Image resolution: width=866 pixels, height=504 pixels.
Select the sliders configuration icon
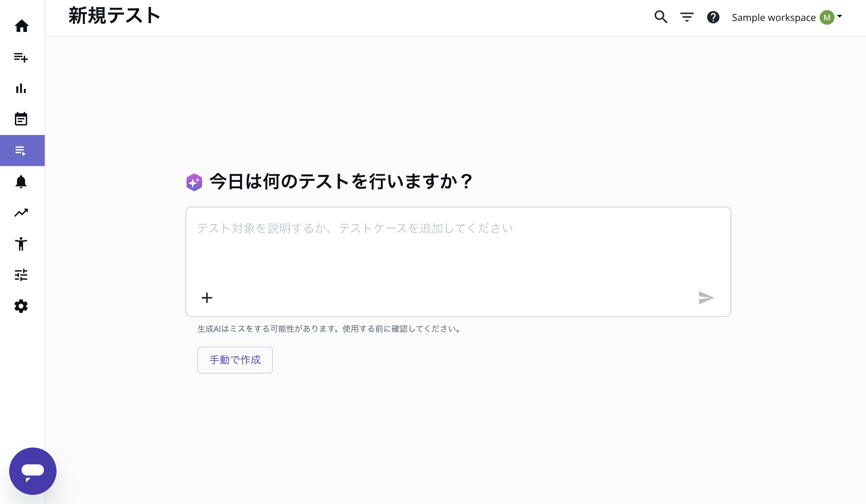coord(22,275)
